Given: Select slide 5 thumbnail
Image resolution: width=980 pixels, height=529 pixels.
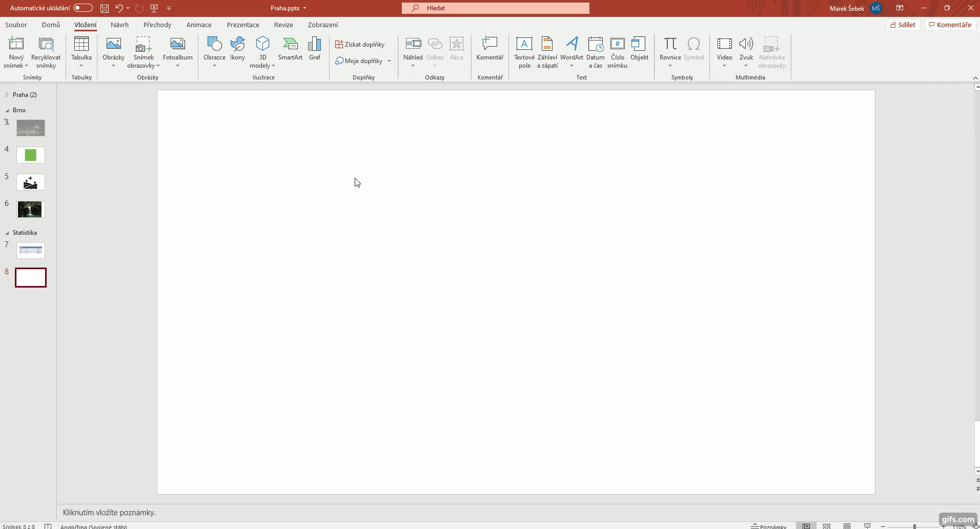Looking at the screenshot, I should tap(31, 182).
